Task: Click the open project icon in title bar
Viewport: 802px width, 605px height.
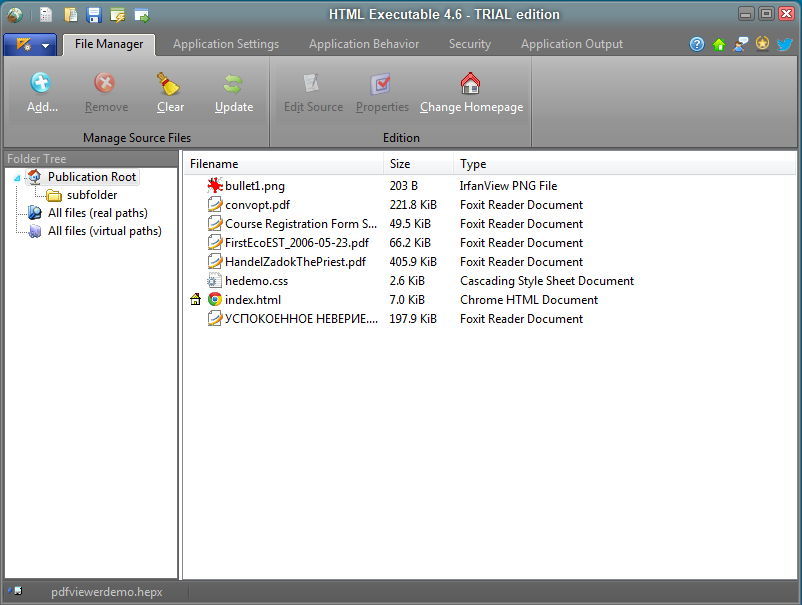Action: click(x=71, y=15)
